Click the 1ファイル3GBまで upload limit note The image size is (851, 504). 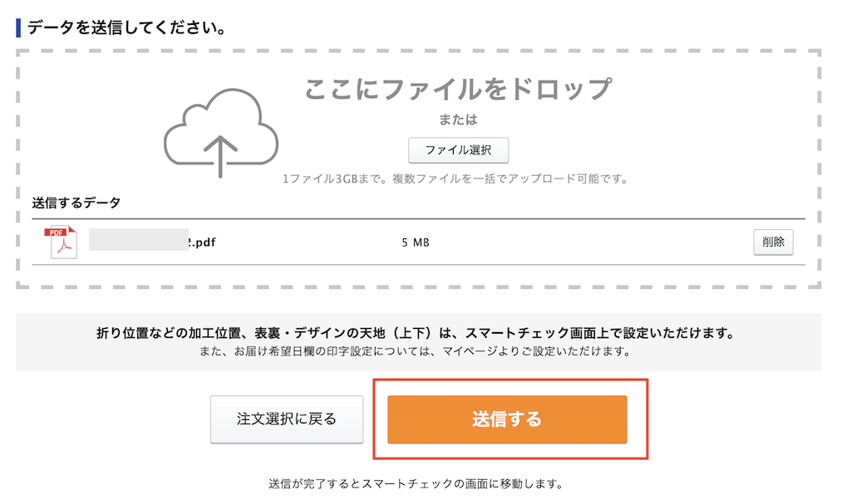click(x=454, y=179)
